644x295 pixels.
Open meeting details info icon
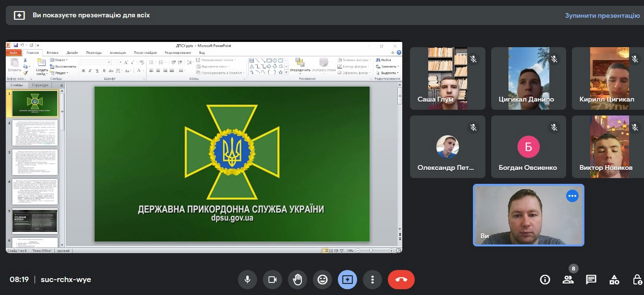coord(545,280)
